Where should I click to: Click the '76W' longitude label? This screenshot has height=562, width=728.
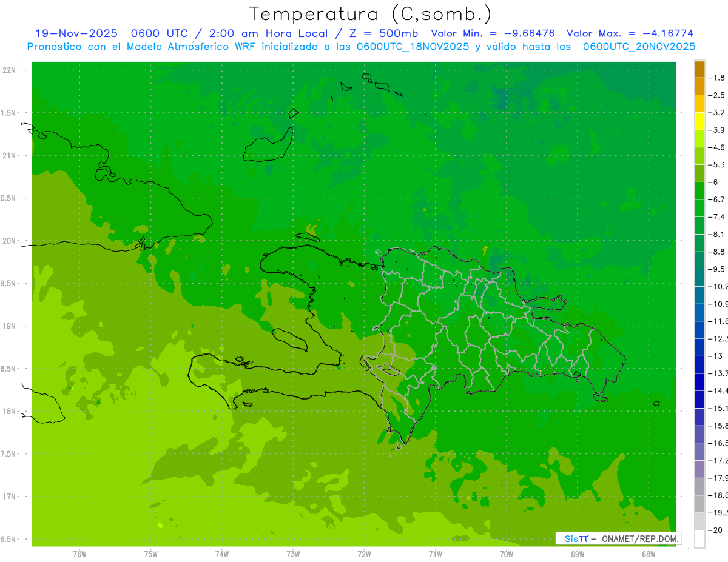[79, 554]
